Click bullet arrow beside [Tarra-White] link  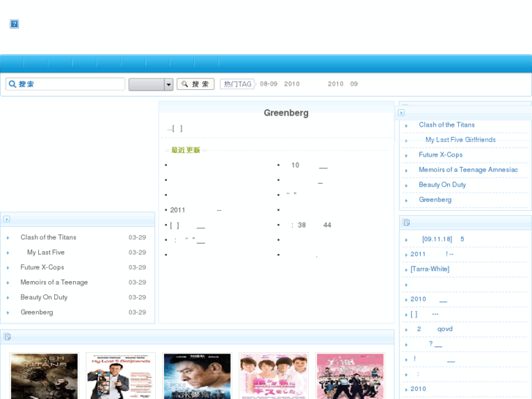pos(406,269)
